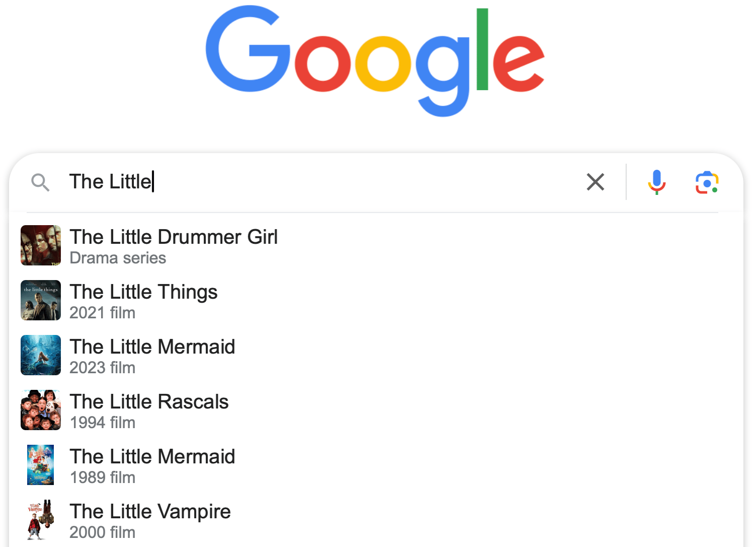Viewport: 756px width, 547px height.
Task: Click The Little Drummer Girl poster thumbnail
Action: [41, 245]
